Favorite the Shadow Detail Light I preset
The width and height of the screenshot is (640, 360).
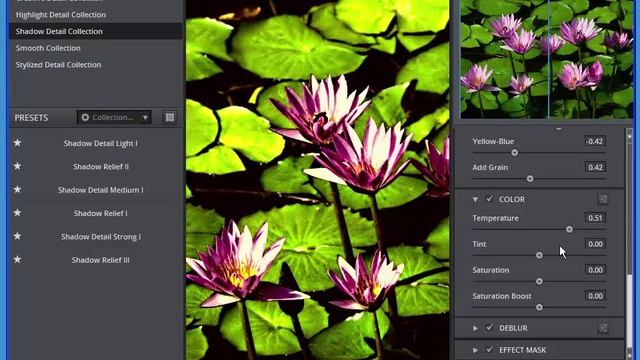click(x=18, y=143)
